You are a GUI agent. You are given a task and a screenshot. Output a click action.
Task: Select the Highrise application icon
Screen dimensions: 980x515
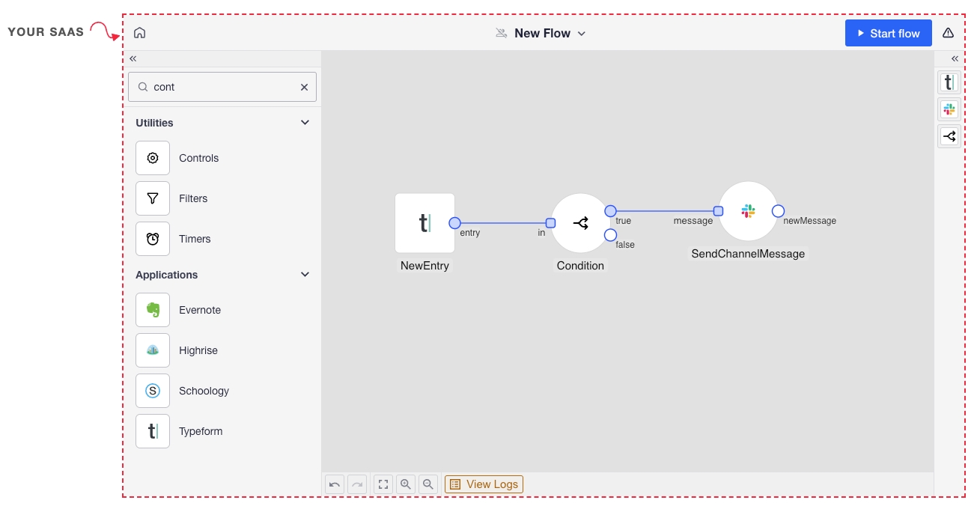(x=153, y=350)
